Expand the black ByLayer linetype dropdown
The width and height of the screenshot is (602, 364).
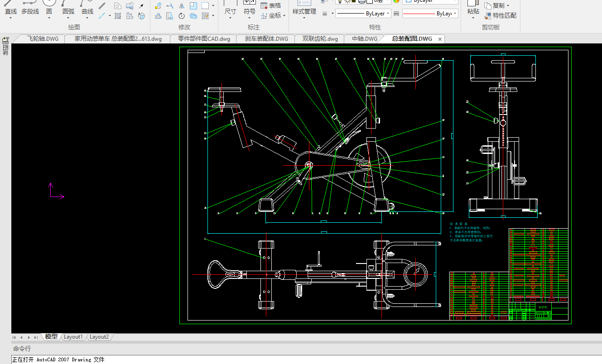click(389, 14)
